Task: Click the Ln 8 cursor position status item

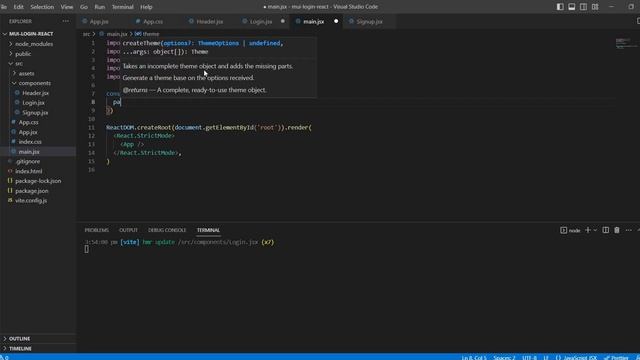Action: (x=474, y=357)
